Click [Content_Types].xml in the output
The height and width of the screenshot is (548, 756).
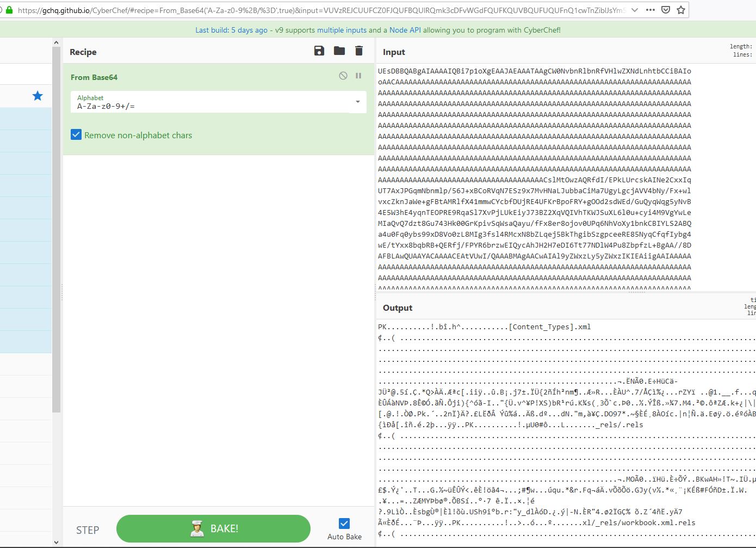click(x=550, y=327)
